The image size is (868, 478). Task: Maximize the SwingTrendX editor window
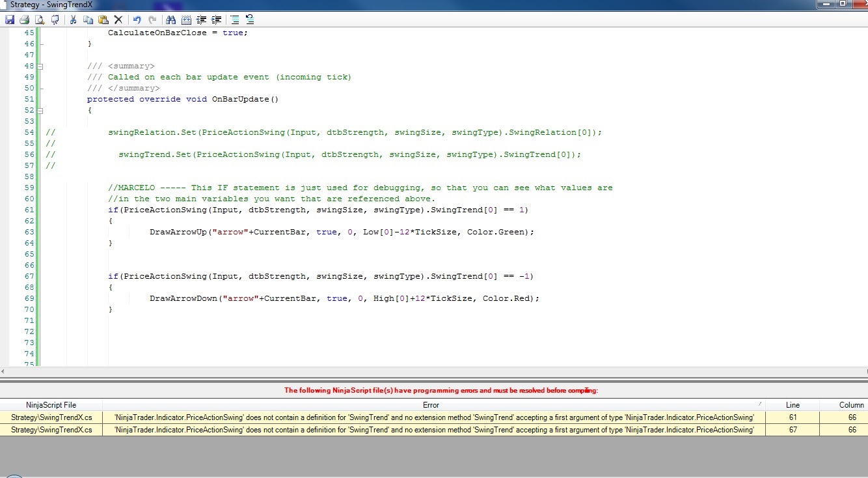[843, 4]
